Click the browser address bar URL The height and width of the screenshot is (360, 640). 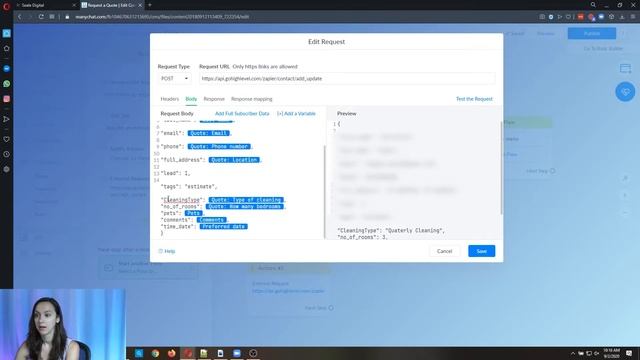[162, 17]
